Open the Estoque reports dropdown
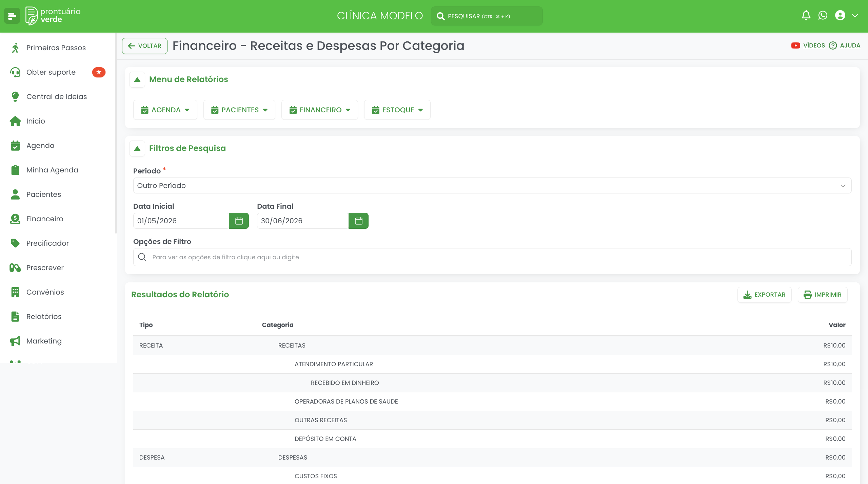The image size is (868, 484). coord(397,110)
